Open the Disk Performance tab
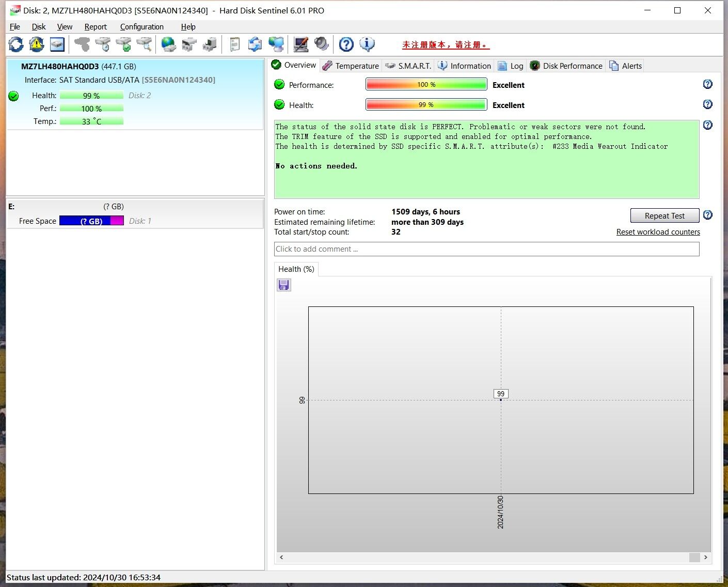728x587 pixels. pos(566,66)
